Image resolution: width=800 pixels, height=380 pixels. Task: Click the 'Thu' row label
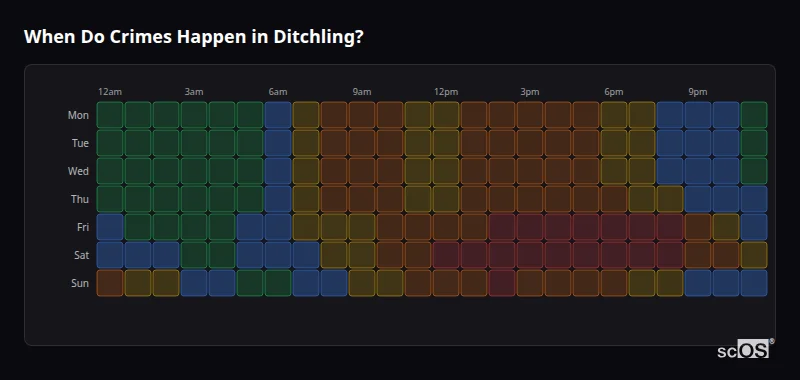pos(80,199)
